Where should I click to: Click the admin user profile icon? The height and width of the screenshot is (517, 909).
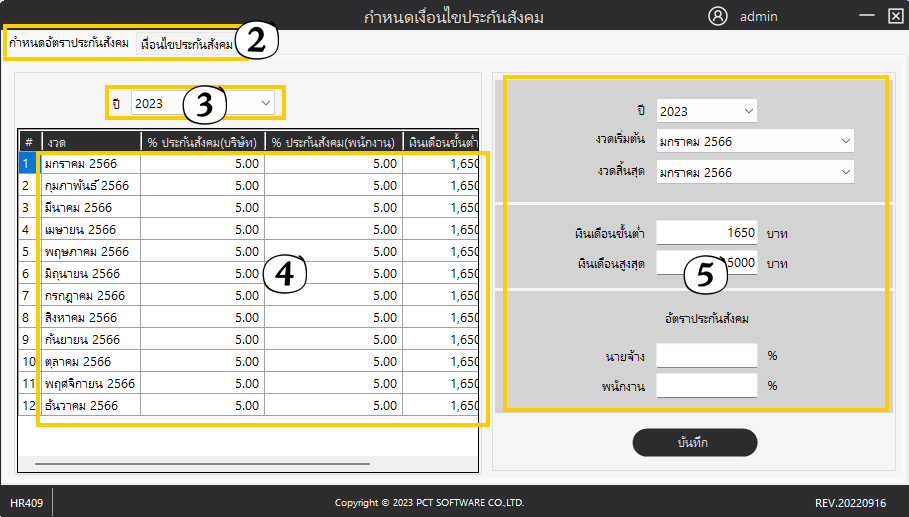(x=717, y=16)
